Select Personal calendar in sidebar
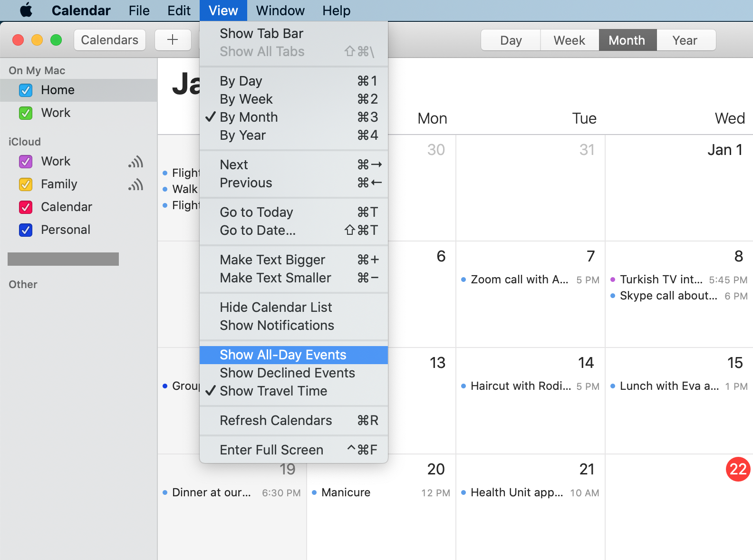 (78, 230)
